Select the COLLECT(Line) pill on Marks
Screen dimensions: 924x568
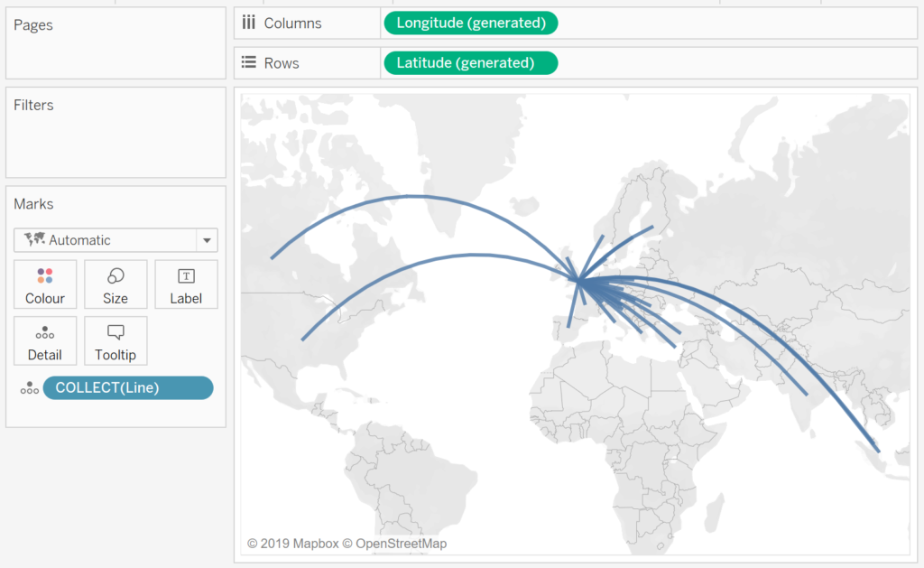pos(128,387)
